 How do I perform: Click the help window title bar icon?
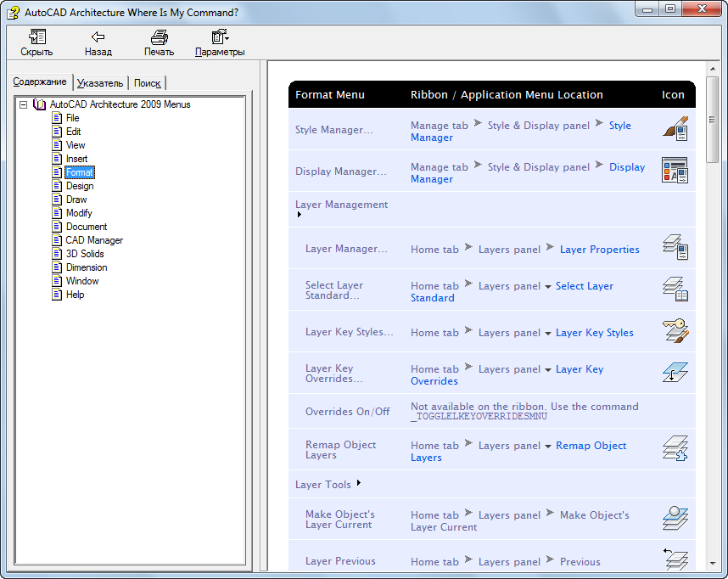[13, 12]
